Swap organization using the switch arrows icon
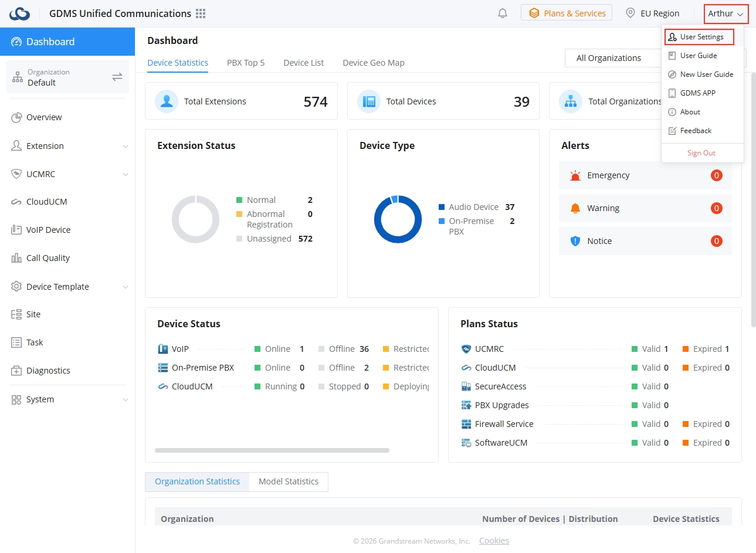 117,77
